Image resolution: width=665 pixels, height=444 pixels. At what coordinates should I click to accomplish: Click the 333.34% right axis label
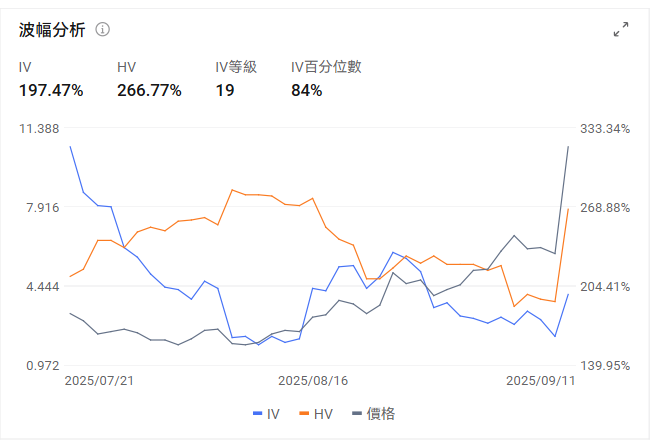click(x=604, y=129)
